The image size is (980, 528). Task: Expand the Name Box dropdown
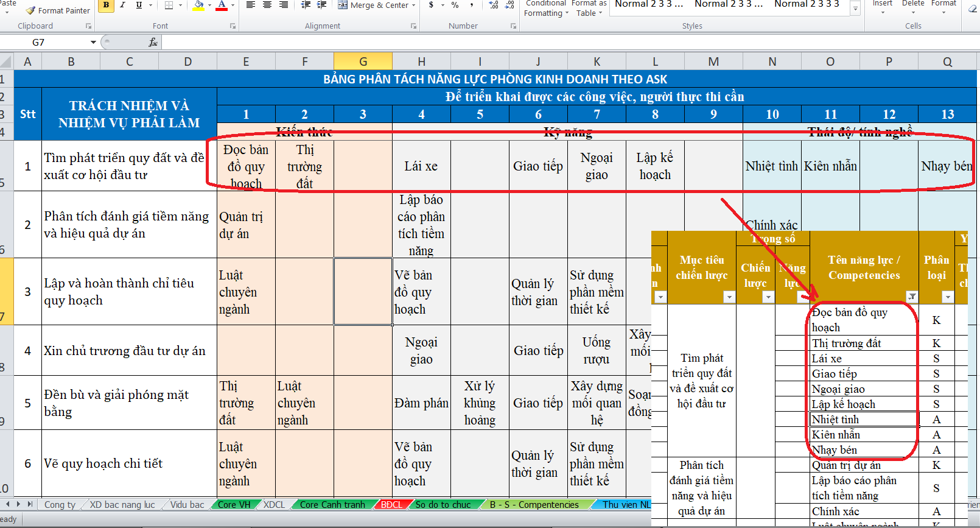93,42
